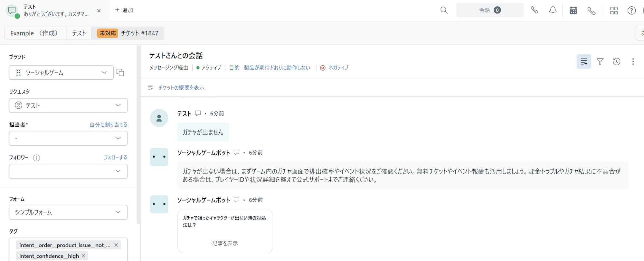This screenshot has width=644, height=261.
Task: Open the help question mark icon
Action: [631, 11]
